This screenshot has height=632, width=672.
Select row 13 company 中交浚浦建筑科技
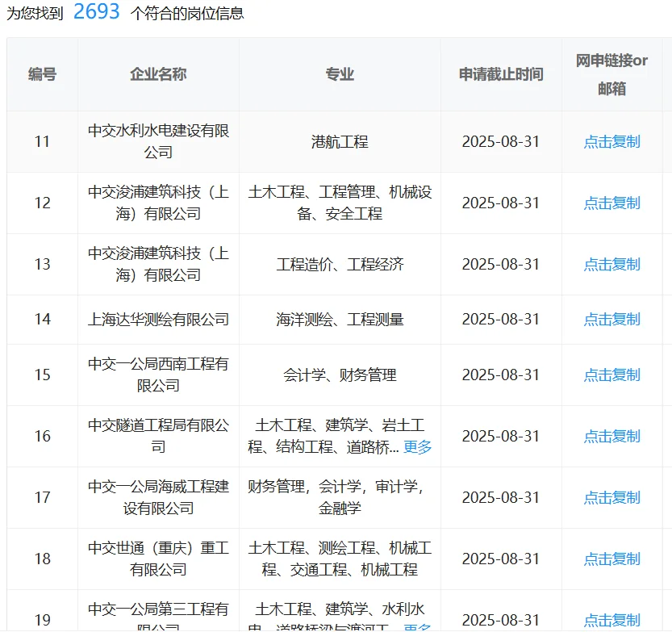coord(158,265)
